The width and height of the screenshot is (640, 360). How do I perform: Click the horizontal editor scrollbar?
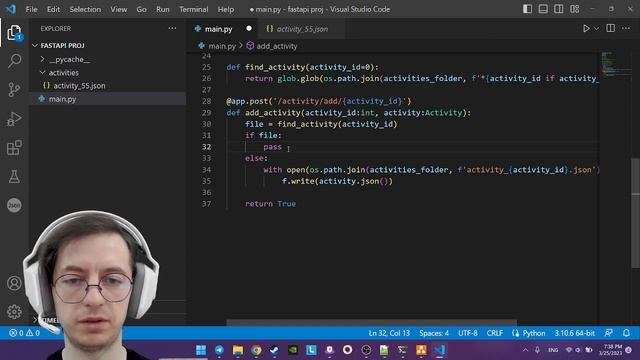371,322
